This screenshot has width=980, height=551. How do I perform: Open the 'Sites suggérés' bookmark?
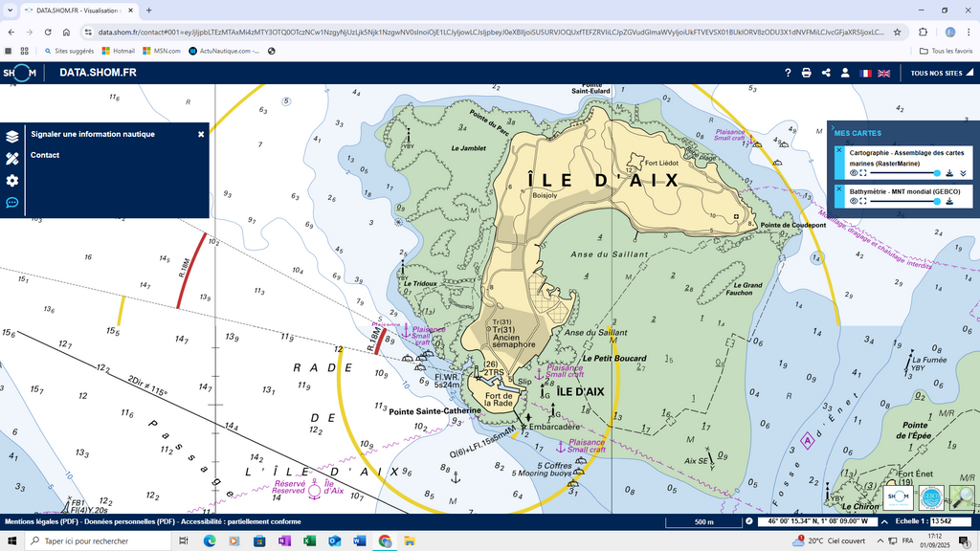pyautogui.click(x=69, y=52)
